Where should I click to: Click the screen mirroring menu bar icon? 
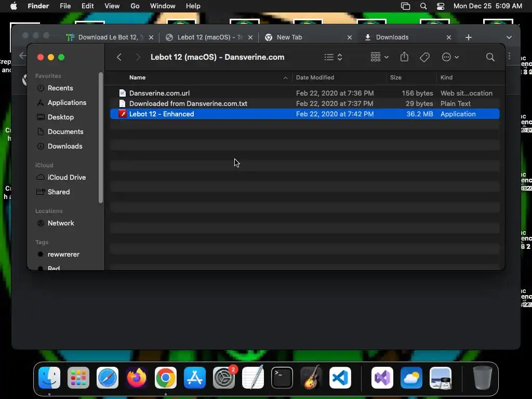click(405, 6)
